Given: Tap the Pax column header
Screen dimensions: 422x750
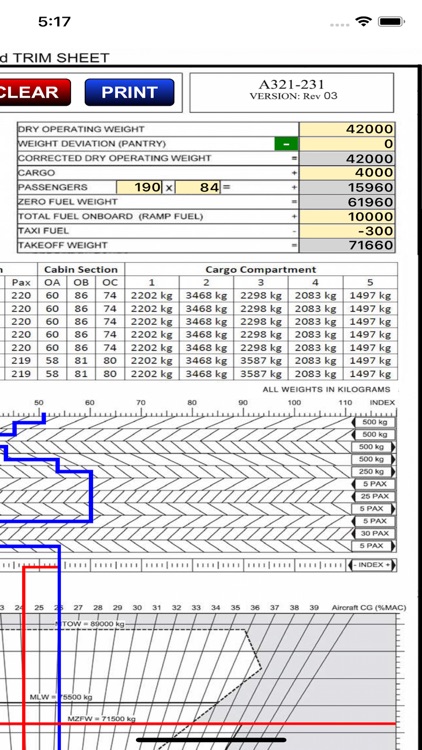Looking at the screenshot, I should pos(21,282).
